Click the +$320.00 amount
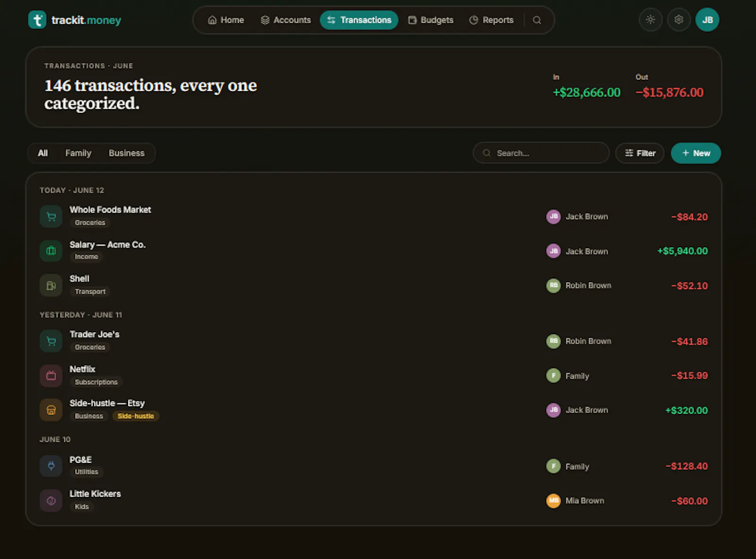Image resolution: width=756 pixels, height=559 pixels. 687,410
